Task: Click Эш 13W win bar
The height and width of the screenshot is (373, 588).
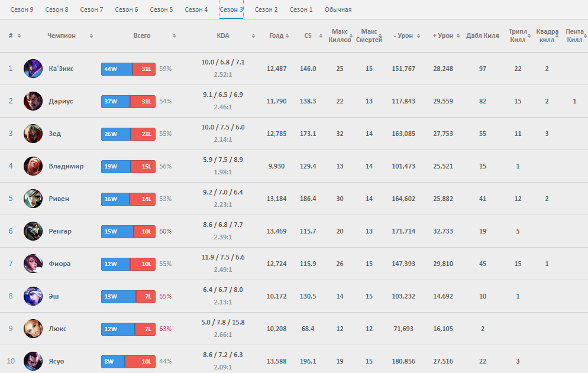Action: click(x=118, y=297)
